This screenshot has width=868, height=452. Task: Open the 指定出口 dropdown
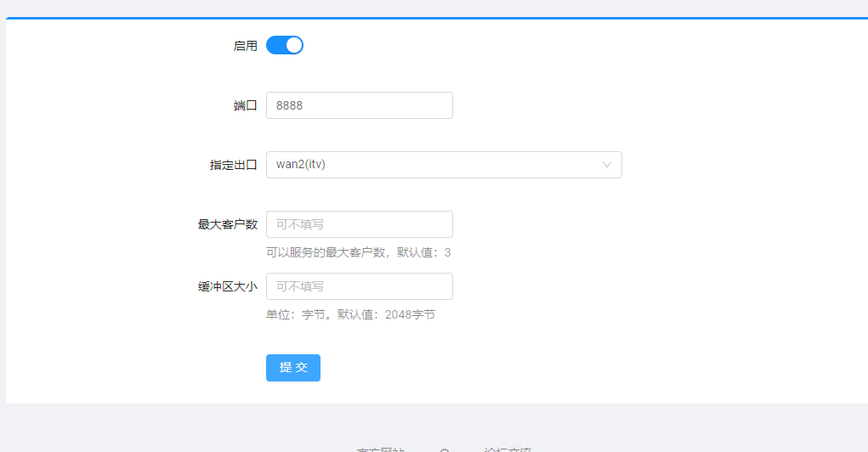coord(443,165)
